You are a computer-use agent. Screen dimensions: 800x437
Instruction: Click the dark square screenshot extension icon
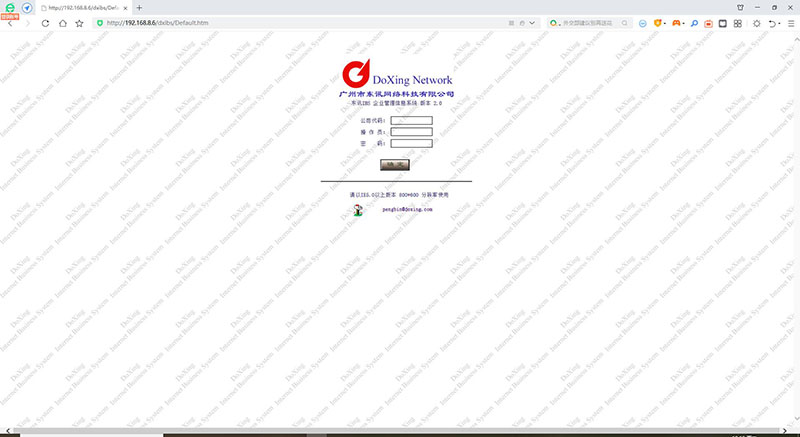pos(722,23)
